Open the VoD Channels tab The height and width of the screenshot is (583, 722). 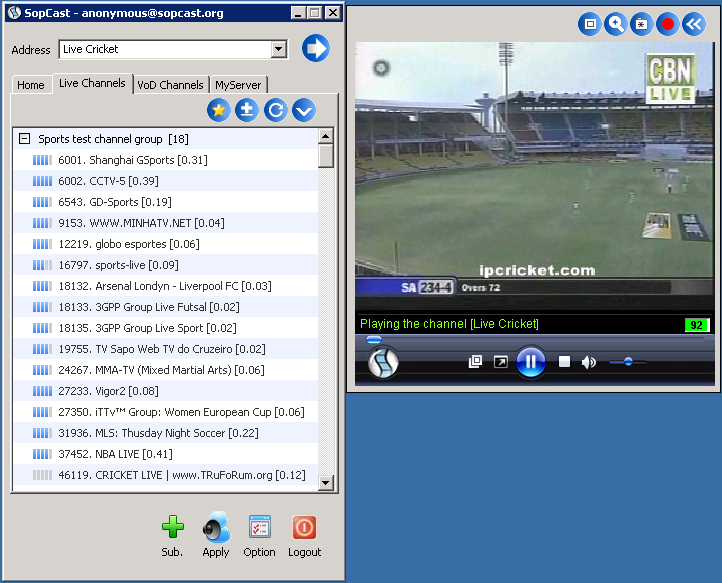170,85
